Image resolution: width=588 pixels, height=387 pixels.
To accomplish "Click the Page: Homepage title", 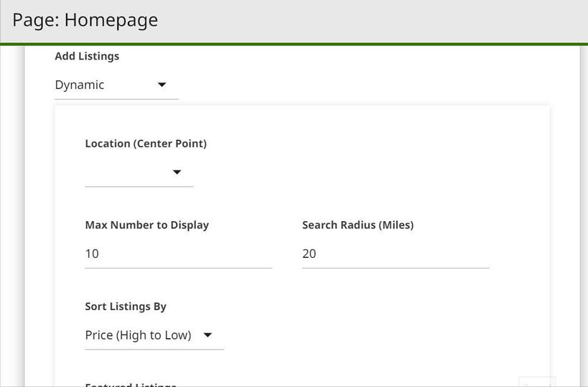I will point(85,20).
